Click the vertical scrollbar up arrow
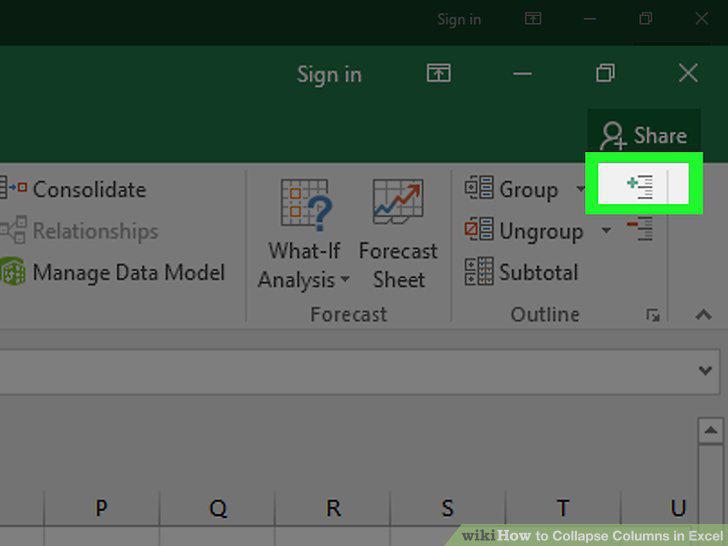This screenshot has height=546, width=728. [710, 430]
